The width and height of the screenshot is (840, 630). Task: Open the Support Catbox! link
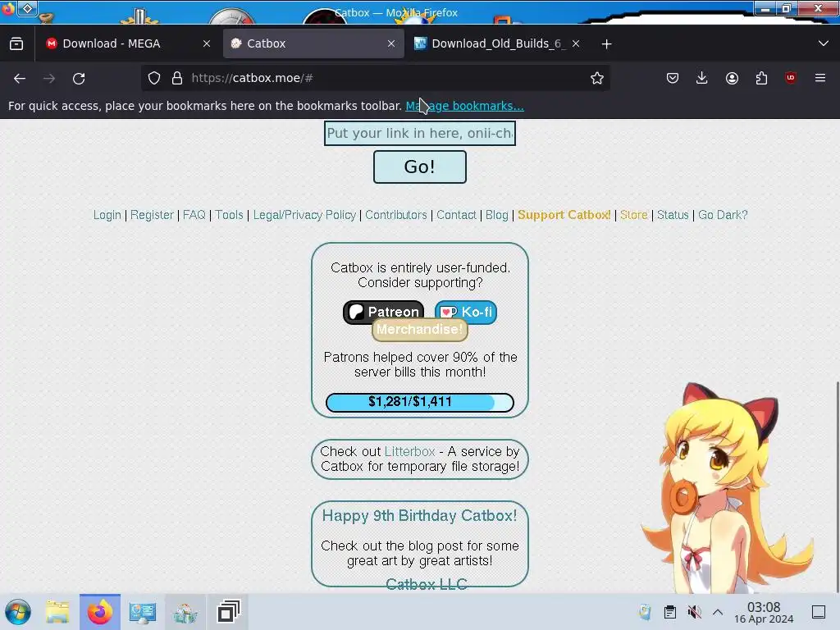click(564, 215)
